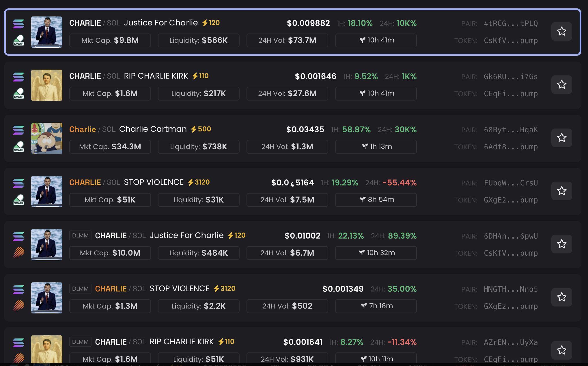This screenshot has height=366, width=588.
Task: Click star on HNGTH STOP VIOLENCE row
Action: [x=561, y=297]
